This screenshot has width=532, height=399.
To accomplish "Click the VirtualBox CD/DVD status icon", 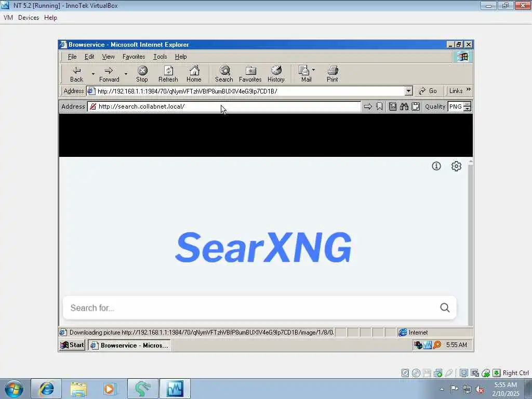I will 416,373.
